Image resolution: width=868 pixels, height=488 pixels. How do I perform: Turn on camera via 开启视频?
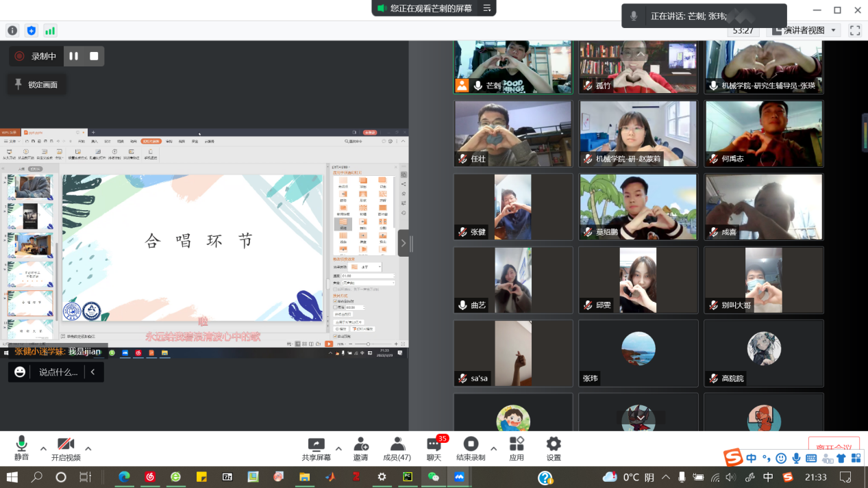tap(66, 448)
